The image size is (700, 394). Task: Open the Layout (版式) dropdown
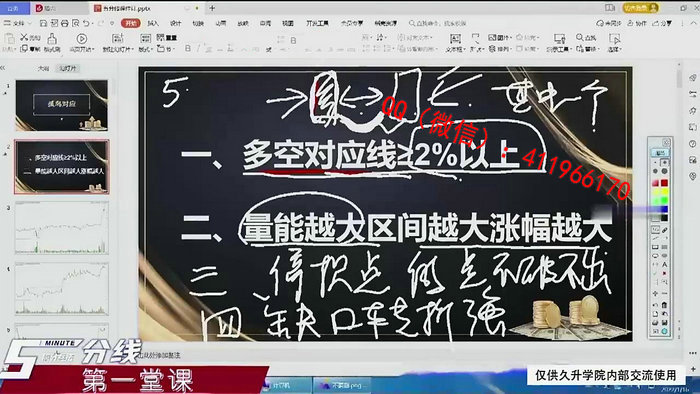click(x=145, y=49)
